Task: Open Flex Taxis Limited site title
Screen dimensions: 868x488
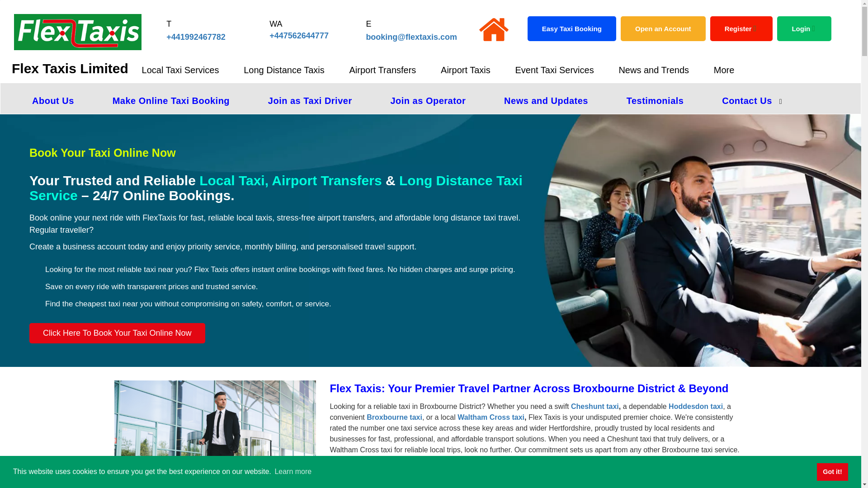Action: click(x=70, y=69)
